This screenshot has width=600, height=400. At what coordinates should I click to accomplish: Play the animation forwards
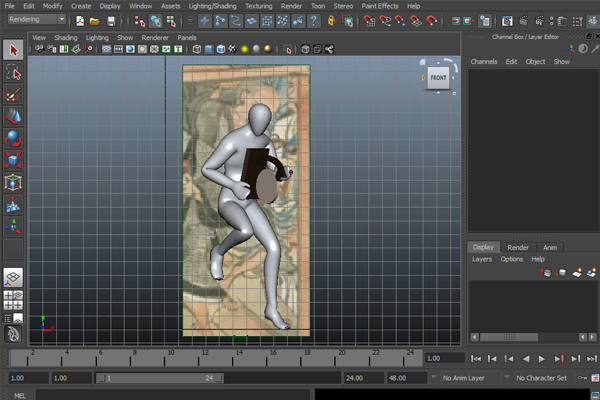[x=542, y=359]
